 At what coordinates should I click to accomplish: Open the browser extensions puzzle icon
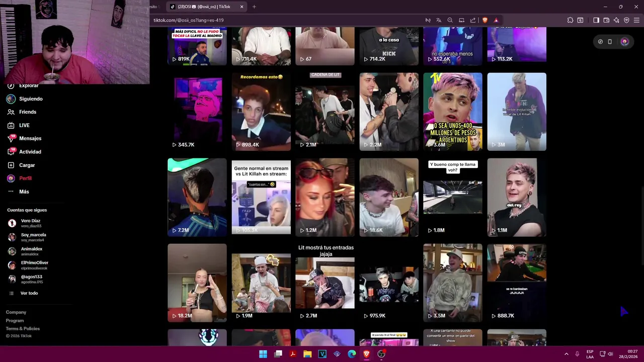pos(570,20)
